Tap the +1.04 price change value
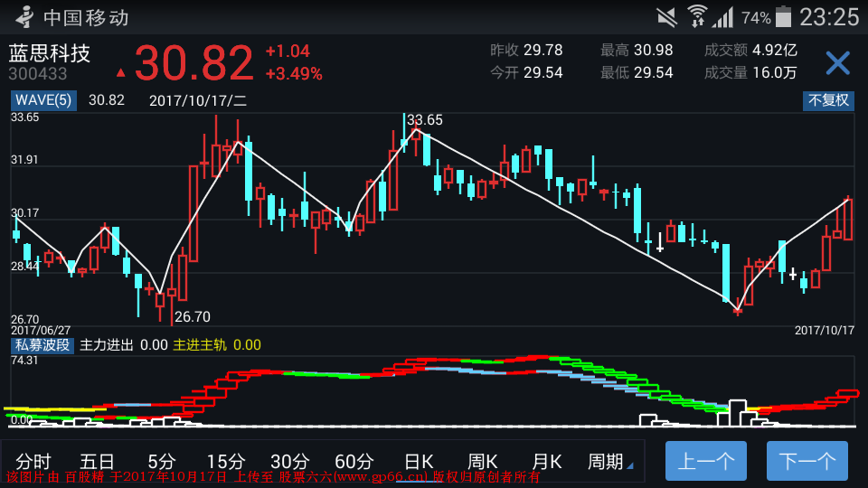Viewport: 868px width, 488px height. [288, 52]
